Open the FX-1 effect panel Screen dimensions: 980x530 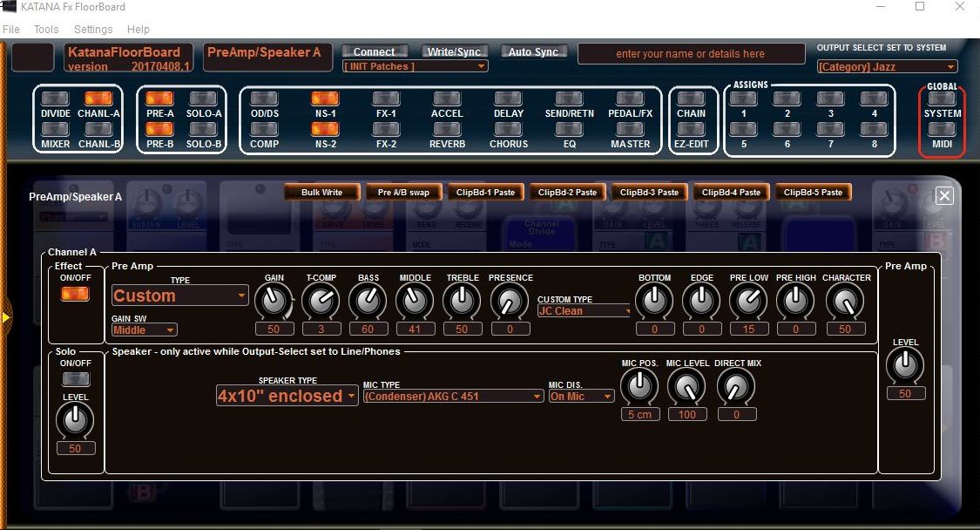click(386, 99)
